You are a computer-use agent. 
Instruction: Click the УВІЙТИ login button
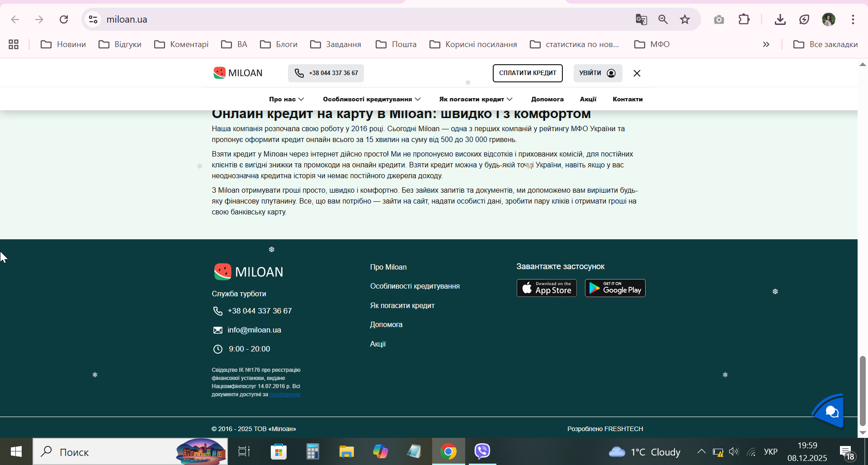coord(598,73)
